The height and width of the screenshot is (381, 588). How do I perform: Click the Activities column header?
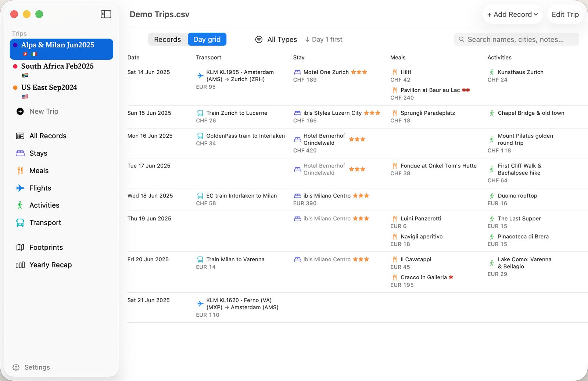click(499, 58)
